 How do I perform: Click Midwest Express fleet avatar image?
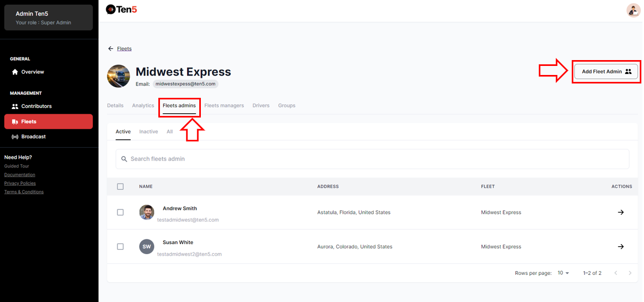coord(118,76)
